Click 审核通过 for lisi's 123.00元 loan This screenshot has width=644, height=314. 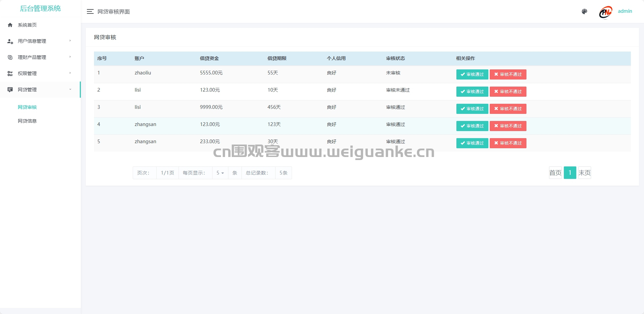472,92
